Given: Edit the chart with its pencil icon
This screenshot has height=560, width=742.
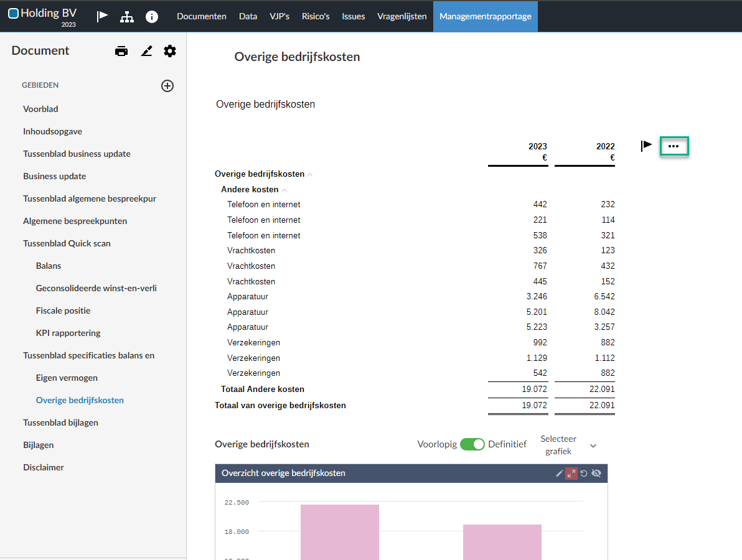Looking at the screenshot, I should pyautogui.click(x=560, y=474).
